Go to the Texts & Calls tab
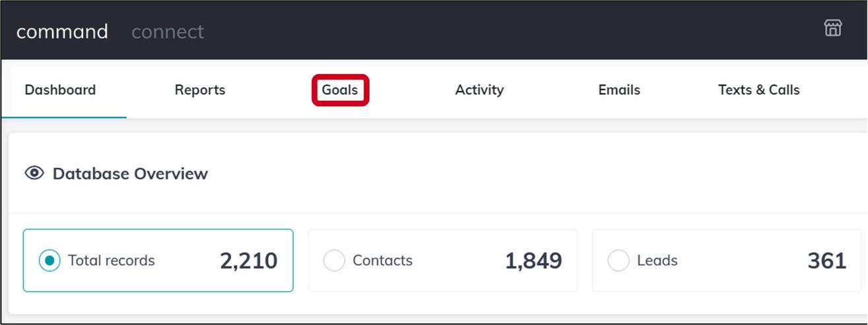Image resolution: width=868 pixels, height=325 pixels. [x=758, y=90]
